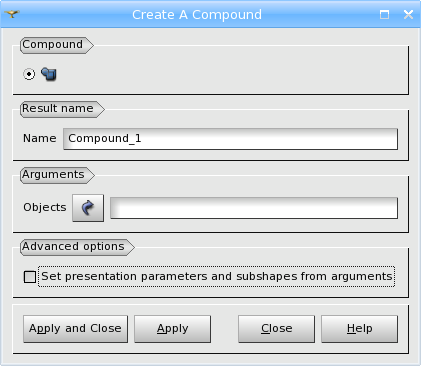Viewport: 421px width, 366px height.
Task: Select the compound radio button
Action: tap(29, 74)
